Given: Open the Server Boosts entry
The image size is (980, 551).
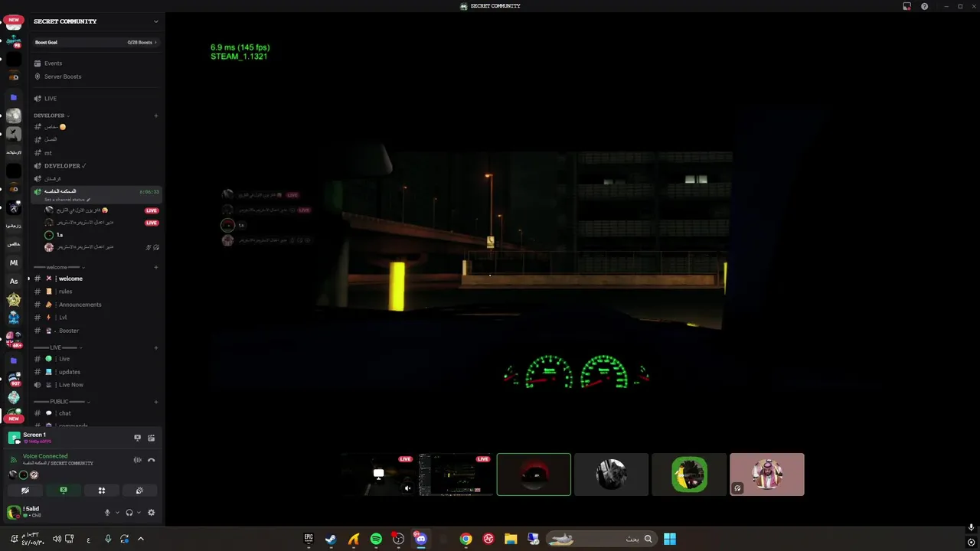Looking at the screenshot, I should (96, 77).
